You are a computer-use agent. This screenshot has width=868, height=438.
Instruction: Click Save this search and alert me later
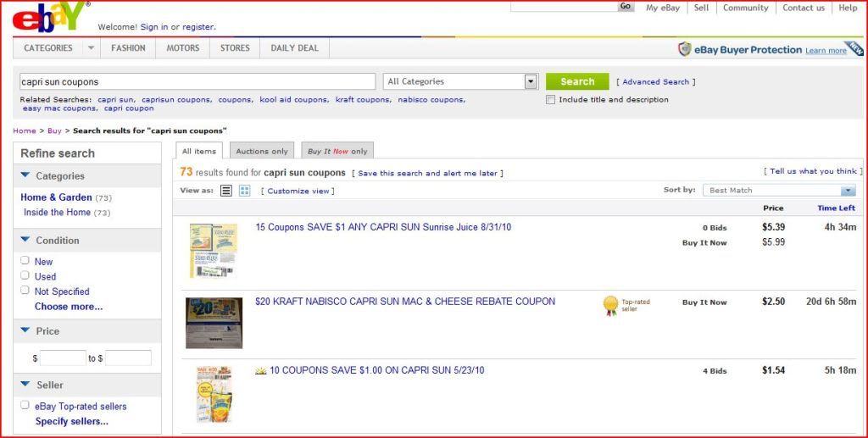(x=427, y=173)
